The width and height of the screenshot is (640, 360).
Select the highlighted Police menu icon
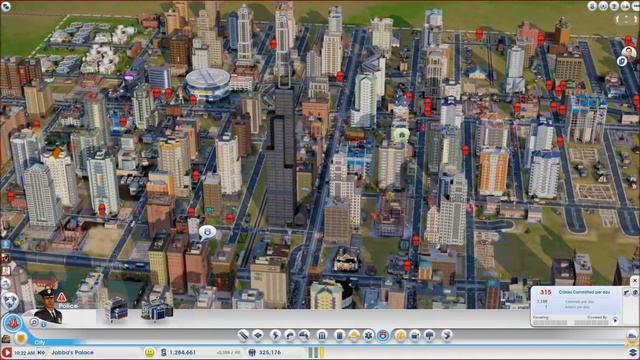point(383,336)
